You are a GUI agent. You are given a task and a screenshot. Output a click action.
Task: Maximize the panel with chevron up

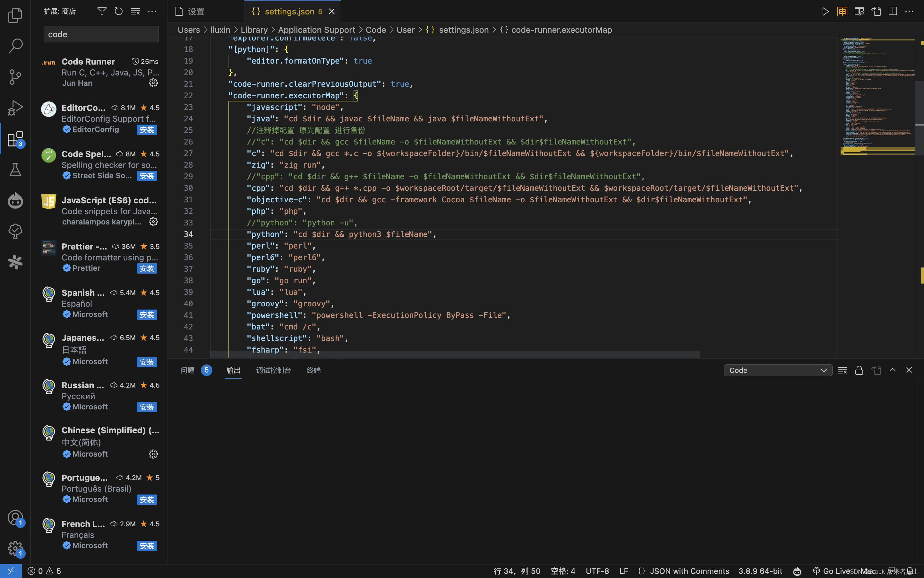892,370
